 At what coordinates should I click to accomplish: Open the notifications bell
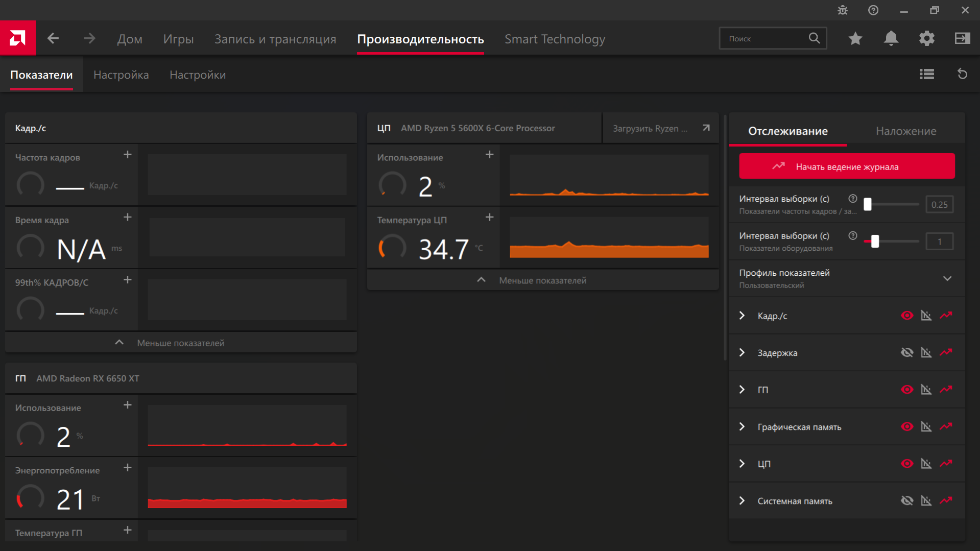(x=891, y=38)
